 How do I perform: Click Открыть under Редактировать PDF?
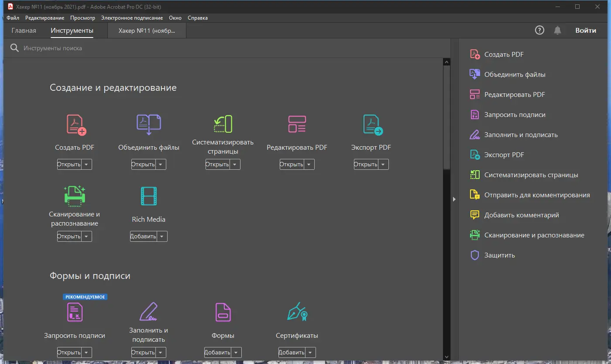(292, 165)
